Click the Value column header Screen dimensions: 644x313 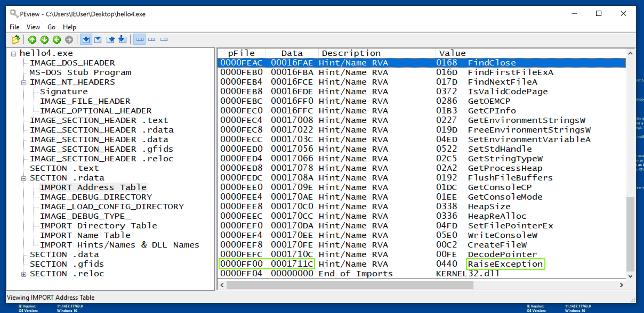(531, 53)
